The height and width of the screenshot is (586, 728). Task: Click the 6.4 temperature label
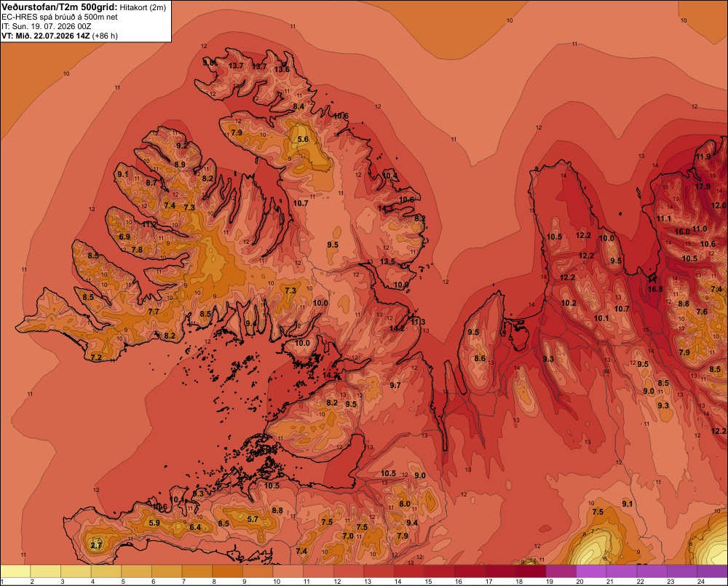click(195, 527)
